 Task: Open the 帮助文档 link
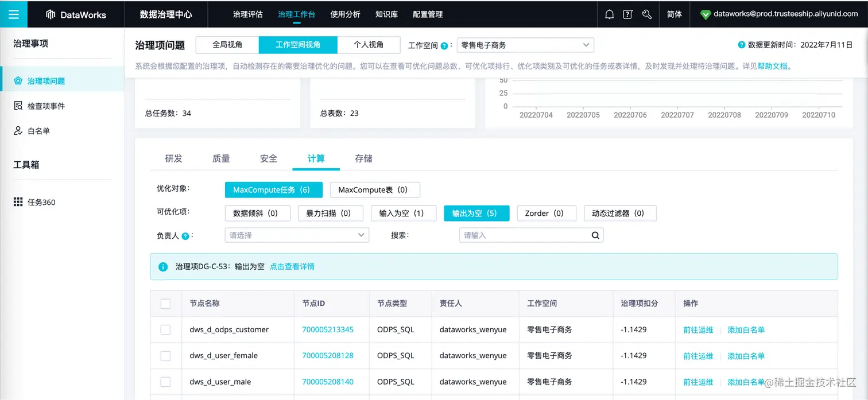tap(772, 67)
